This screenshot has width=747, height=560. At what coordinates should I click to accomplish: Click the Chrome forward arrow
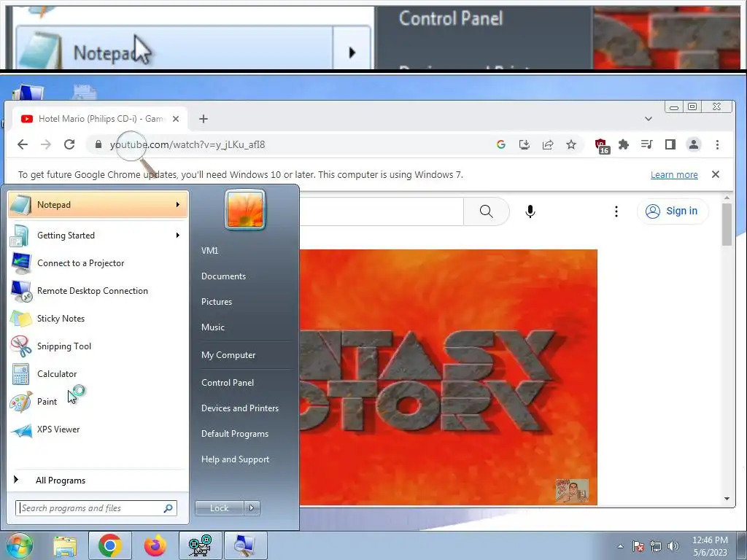(x=46, y=144)
